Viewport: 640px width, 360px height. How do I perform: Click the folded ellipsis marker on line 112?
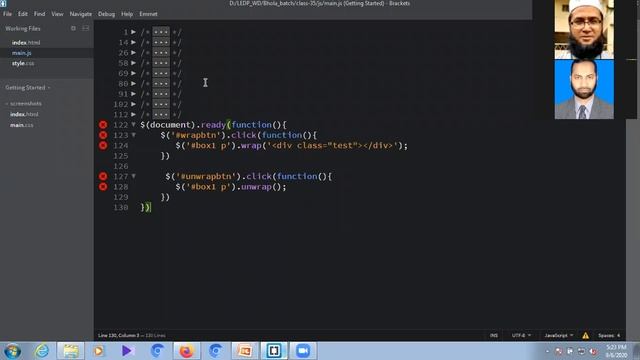point(161,115)
